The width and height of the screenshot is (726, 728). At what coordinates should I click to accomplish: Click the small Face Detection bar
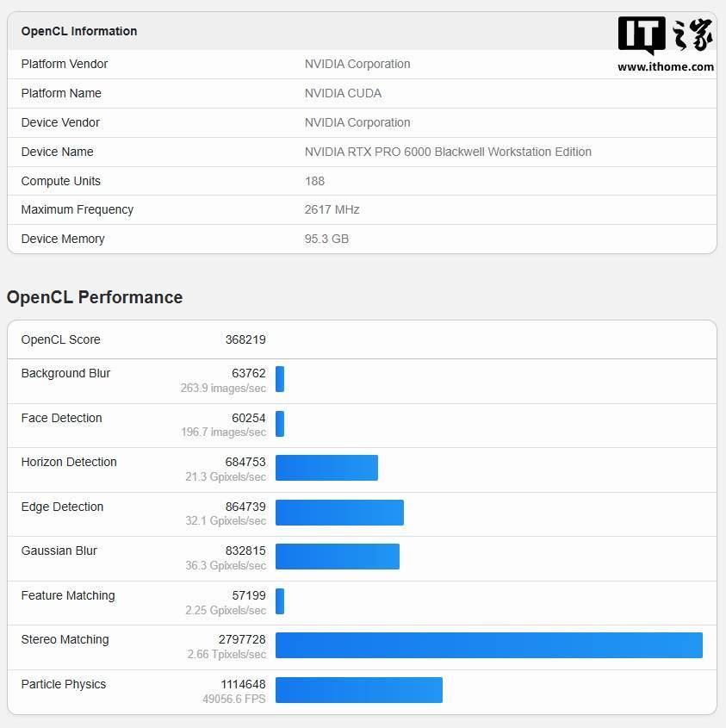[x=280, y=423]
